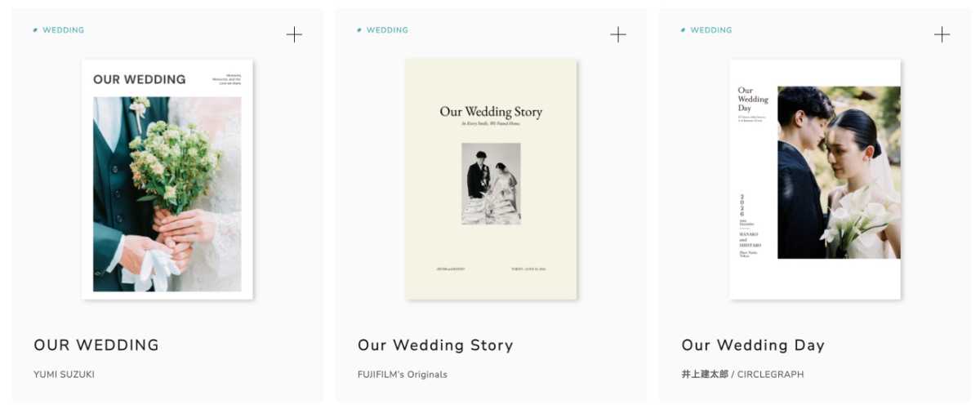The width and height of the screenshot is (980, 409).
Task: Click the OUR WEDDING title text below the cover
Action: pyautogui.click(x=96, y=345)
